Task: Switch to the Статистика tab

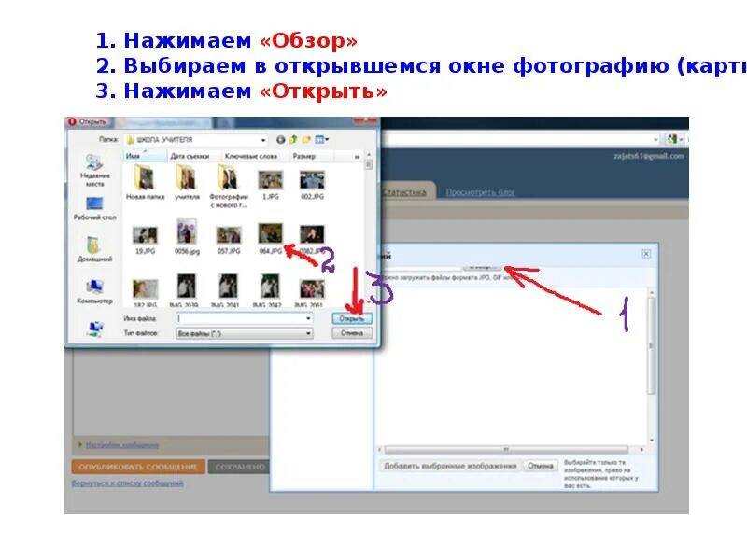Action: click(x=404, y=192)
